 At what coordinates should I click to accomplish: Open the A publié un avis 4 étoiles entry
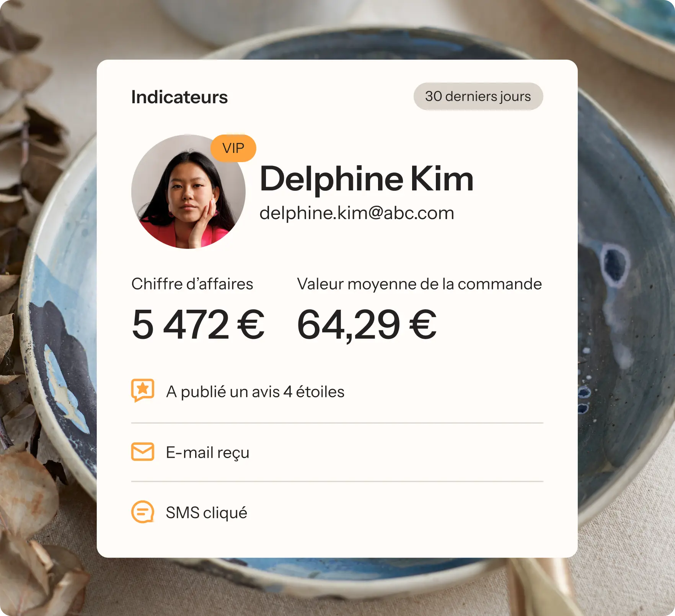(x=337, y=392)
